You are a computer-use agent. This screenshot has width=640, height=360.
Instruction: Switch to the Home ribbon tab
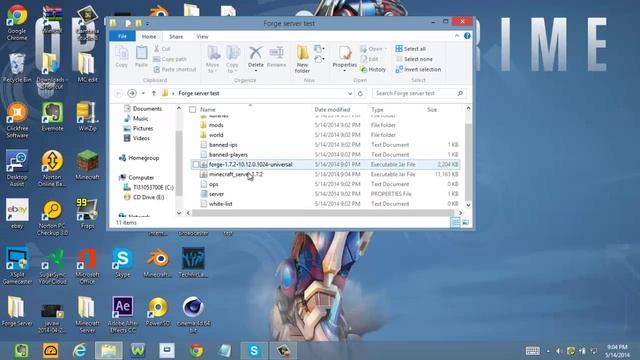pos(149,37)
